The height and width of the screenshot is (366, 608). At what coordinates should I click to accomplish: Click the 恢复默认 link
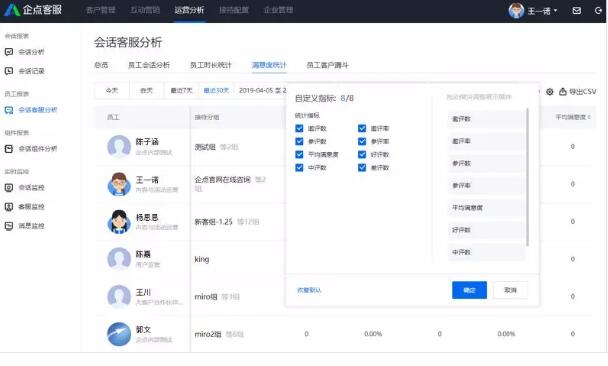[309, 290]
